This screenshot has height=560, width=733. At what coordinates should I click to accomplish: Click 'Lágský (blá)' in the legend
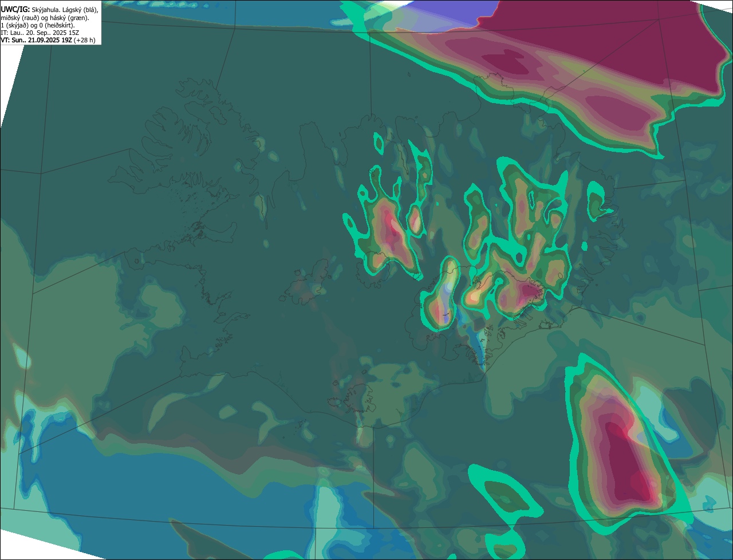(x=80, y=10)
